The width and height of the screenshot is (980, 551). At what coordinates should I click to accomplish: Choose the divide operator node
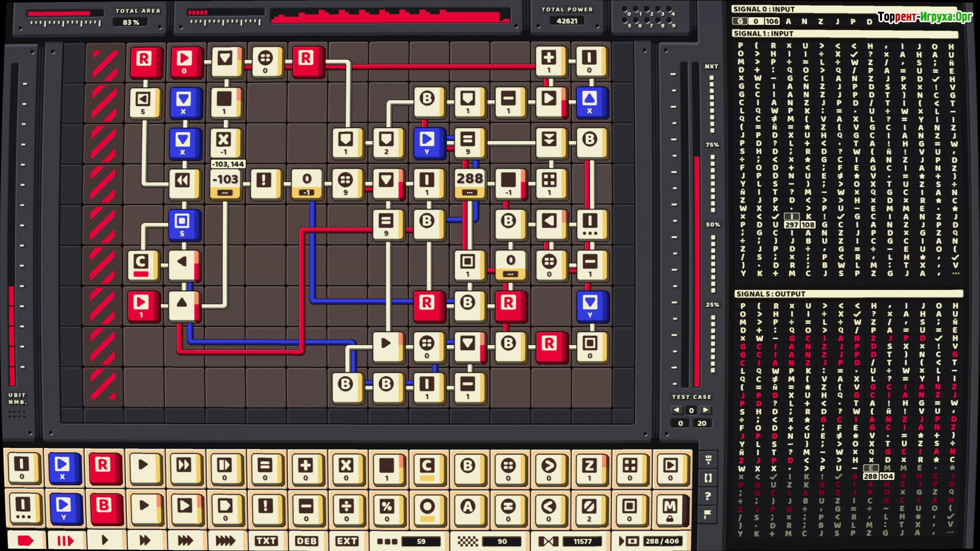346,507
